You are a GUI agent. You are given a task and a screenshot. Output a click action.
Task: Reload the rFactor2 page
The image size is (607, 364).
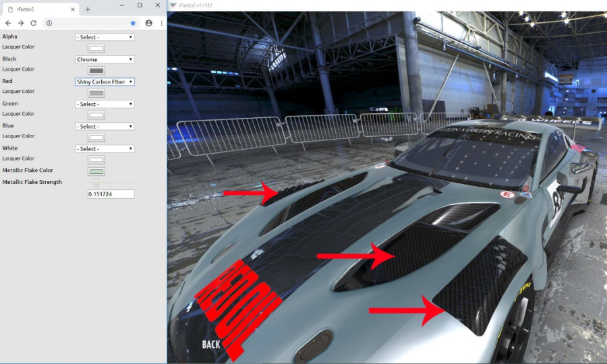click(x=33, y=23)
